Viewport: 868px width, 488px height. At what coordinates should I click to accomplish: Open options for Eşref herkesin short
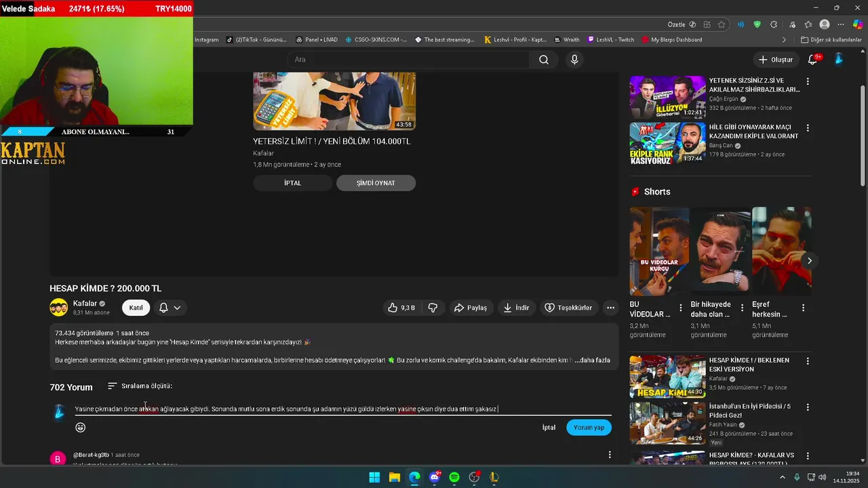point(804,308)
